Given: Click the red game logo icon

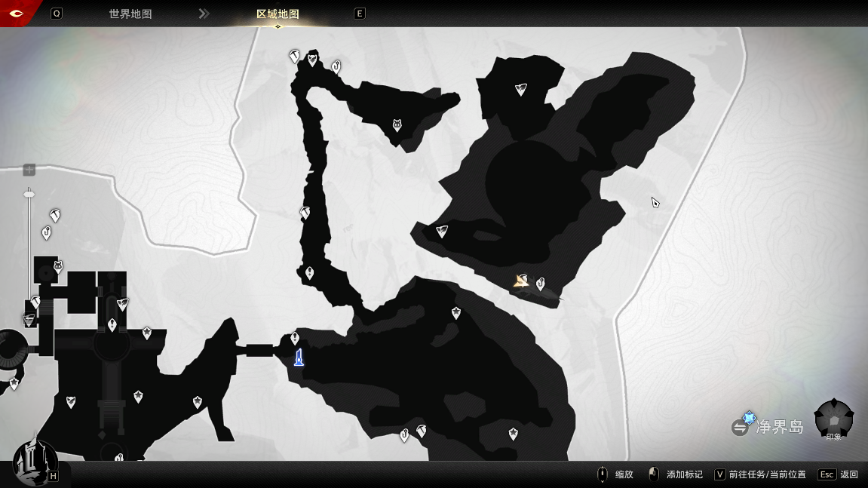Looking at the screenshot, I should click(16, 13).
